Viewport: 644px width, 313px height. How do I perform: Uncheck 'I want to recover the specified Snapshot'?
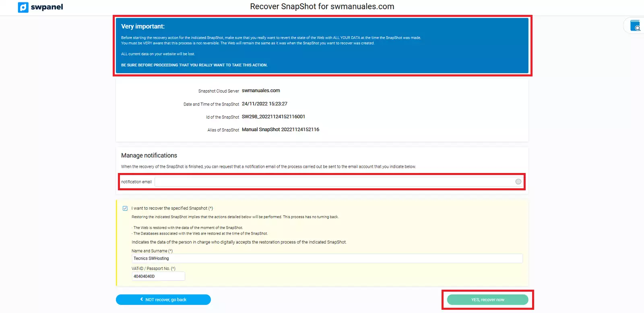click(125, 208)
